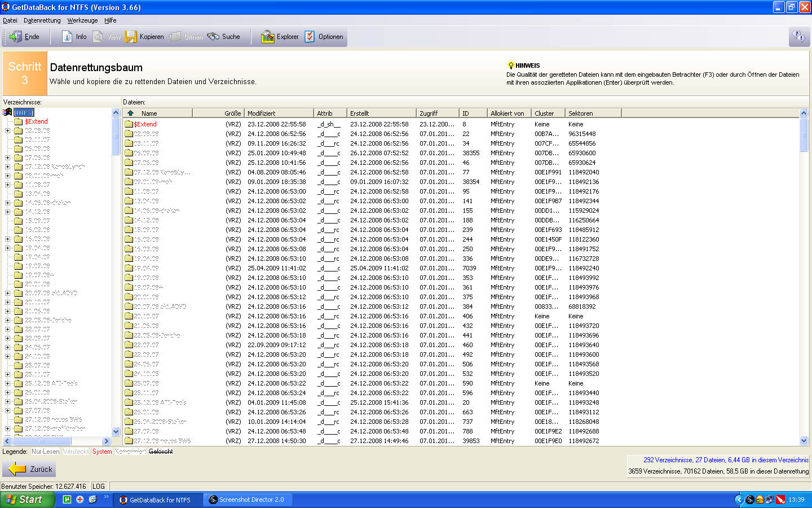Open the Werkzeuge menu
This screenshot has height=508, width=812.
click(x=82, y=20)
